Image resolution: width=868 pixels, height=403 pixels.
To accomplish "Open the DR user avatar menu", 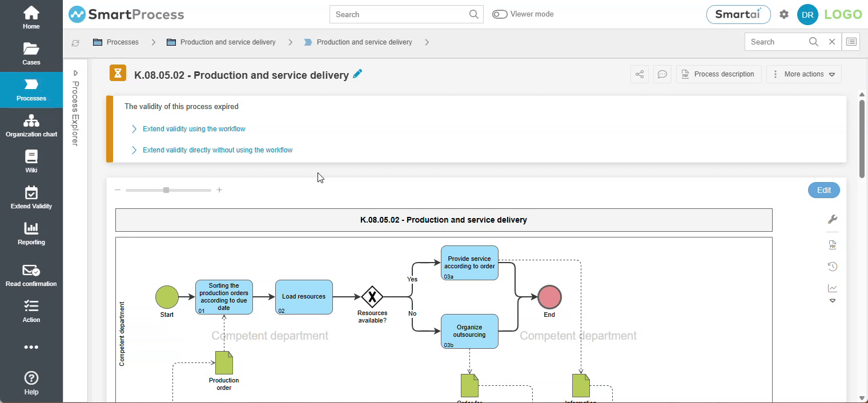I will click(807, 15).
